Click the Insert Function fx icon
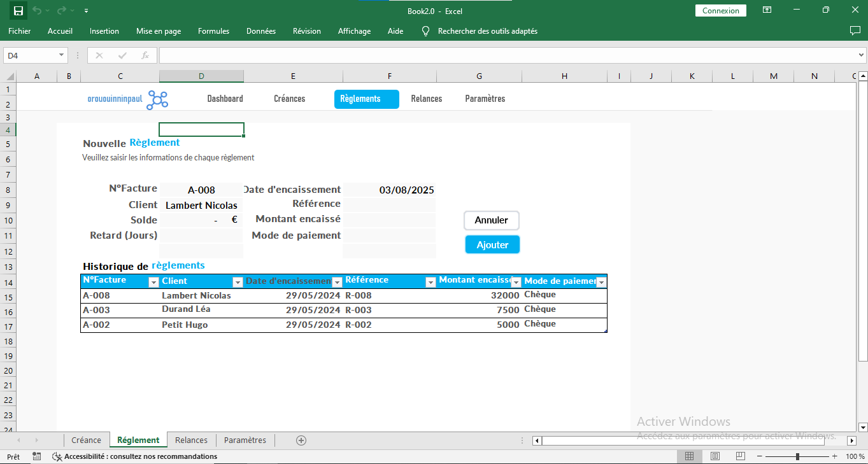The width and height of the screenshot is (868, 464). pyautogui.click(x=145, y=55)
